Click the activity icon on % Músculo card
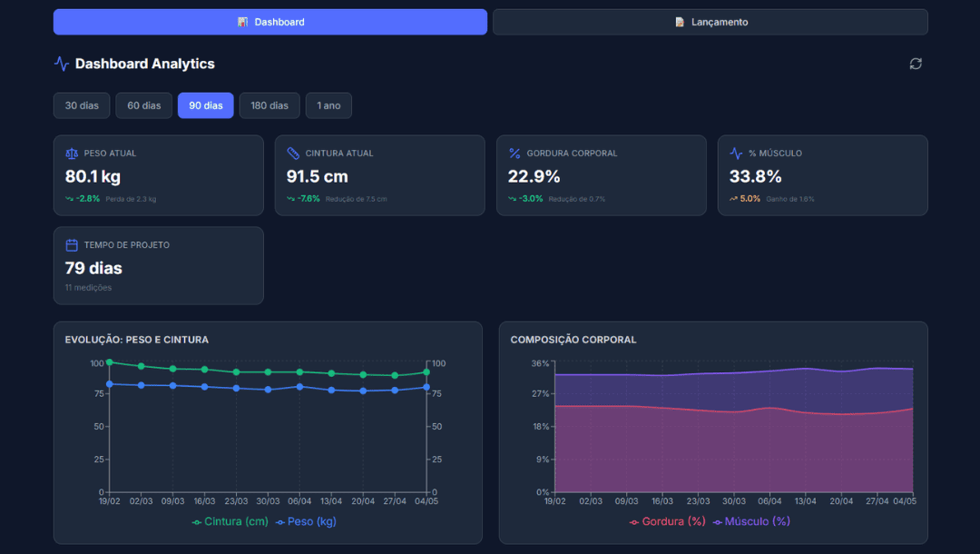The image size is (980, 554). (736, 153)
